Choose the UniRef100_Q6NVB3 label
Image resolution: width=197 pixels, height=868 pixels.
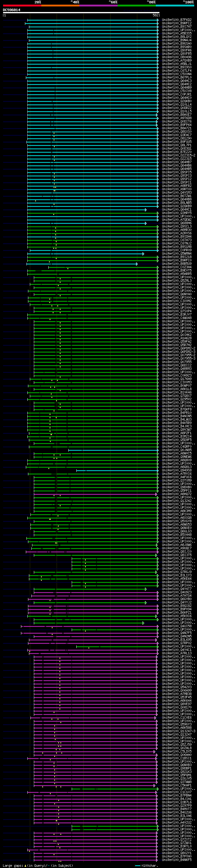(177, 765)
